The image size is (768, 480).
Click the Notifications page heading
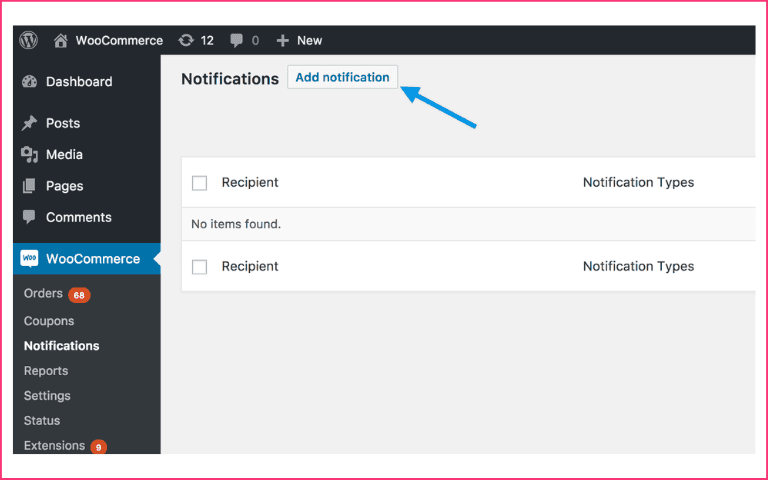[230, 79]
